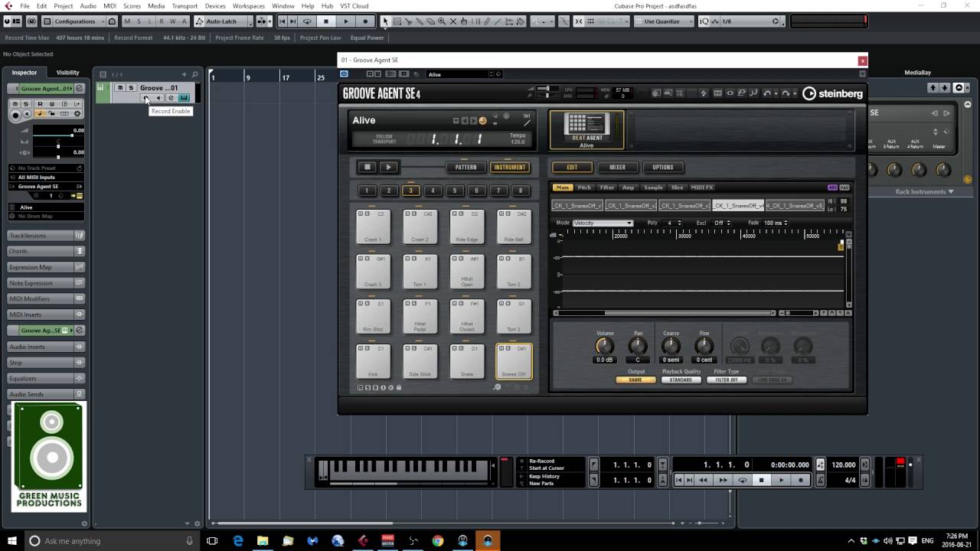Click the Groove Agent undo arrow icon
This screenshot has width=980, height=551.
click(x=767, y=93)
